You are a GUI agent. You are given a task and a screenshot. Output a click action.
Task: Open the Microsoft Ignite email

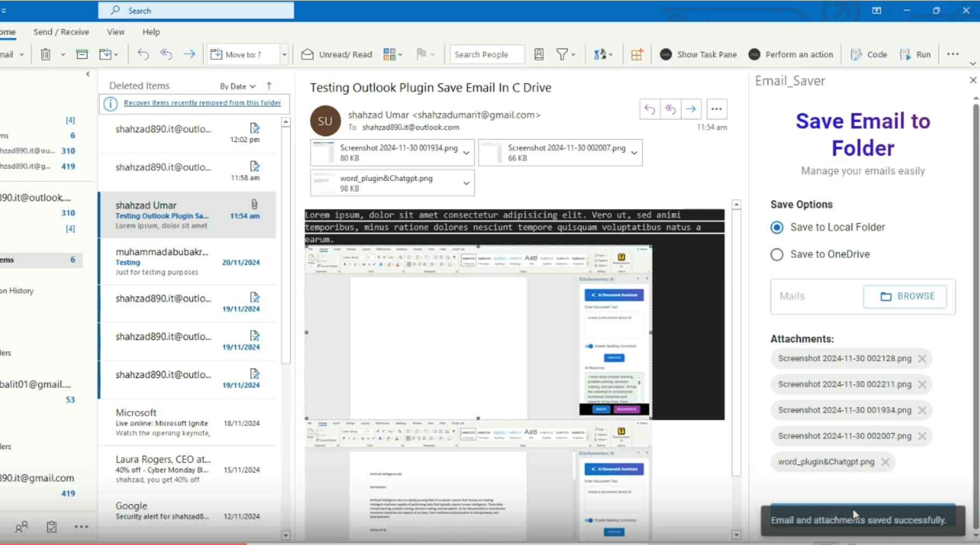(x=187, y=423)
